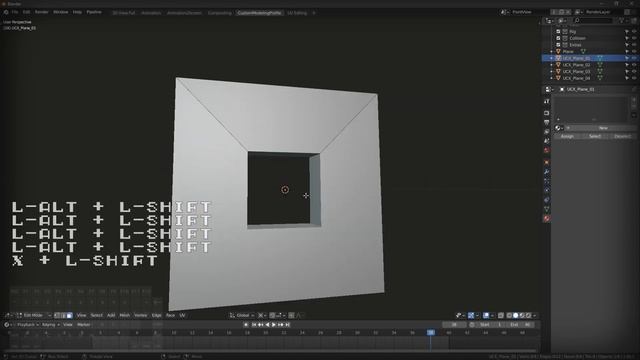Image resolution: width=640 pixels, height=360 pixels.
Task: Open the World properties tab
Action: (x=547, y=151)
